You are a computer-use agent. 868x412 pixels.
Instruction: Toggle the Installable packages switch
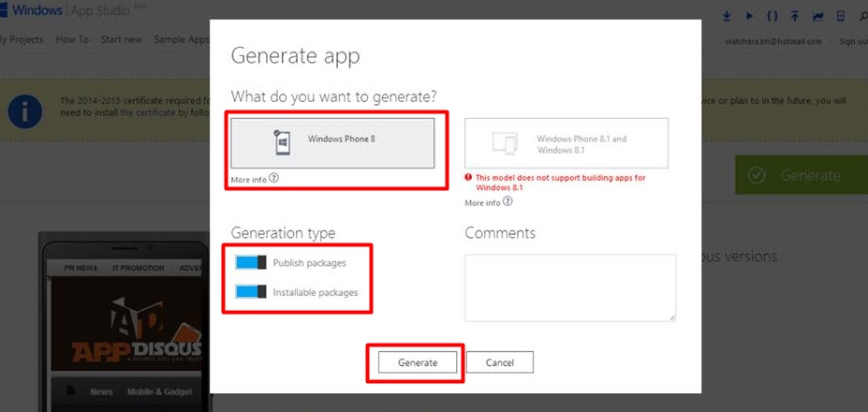251,291
